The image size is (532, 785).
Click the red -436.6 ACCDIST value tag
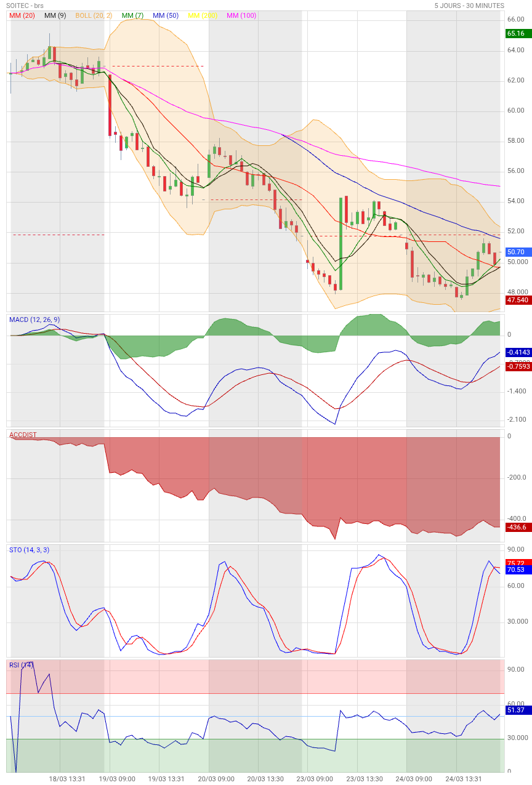[518, 528]
